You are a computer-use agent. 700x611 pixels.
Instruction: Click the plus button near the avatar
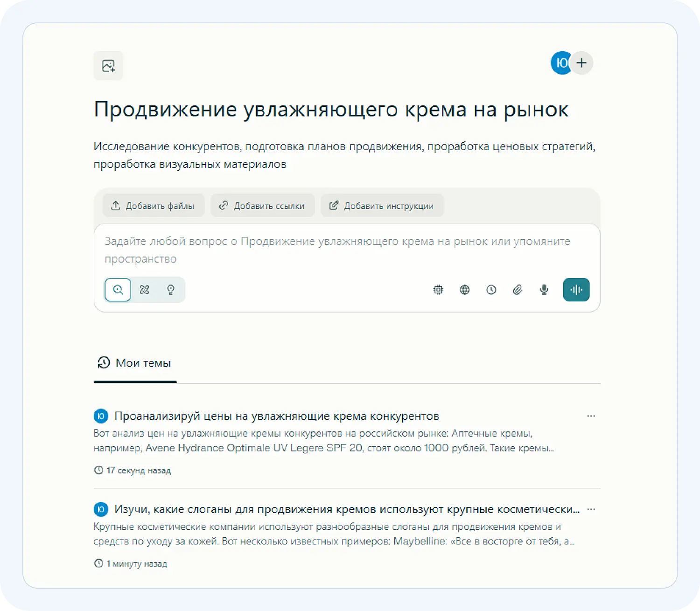pyautogui.click(x=581, y=62)
